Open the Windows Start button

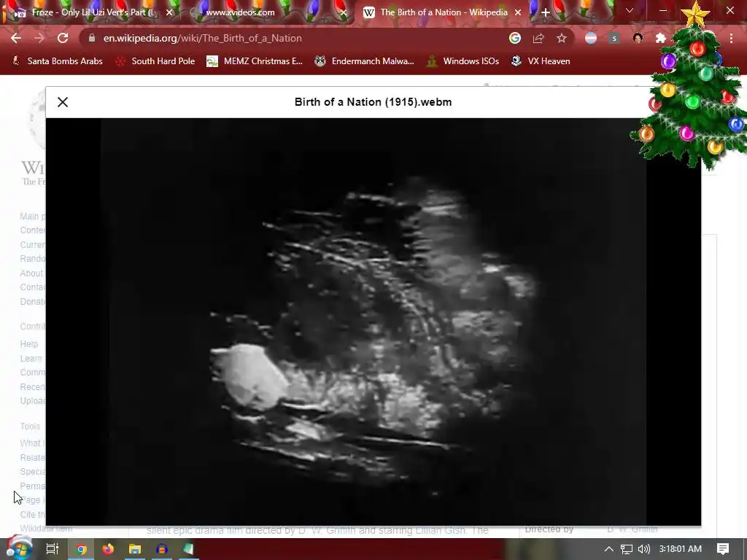(18, 548)
